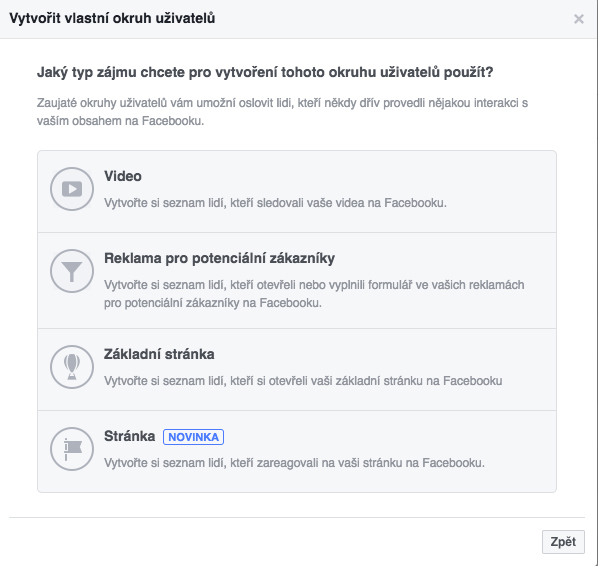Click empty space right of NOVINKA badge
598x566 pixels.
tap(381, 437)
